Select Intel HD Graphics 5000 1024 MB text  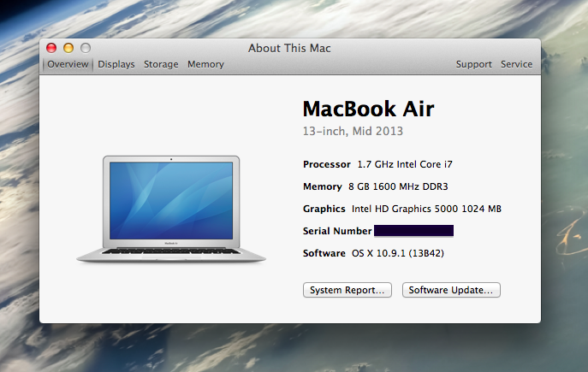(x=426, y=209)
